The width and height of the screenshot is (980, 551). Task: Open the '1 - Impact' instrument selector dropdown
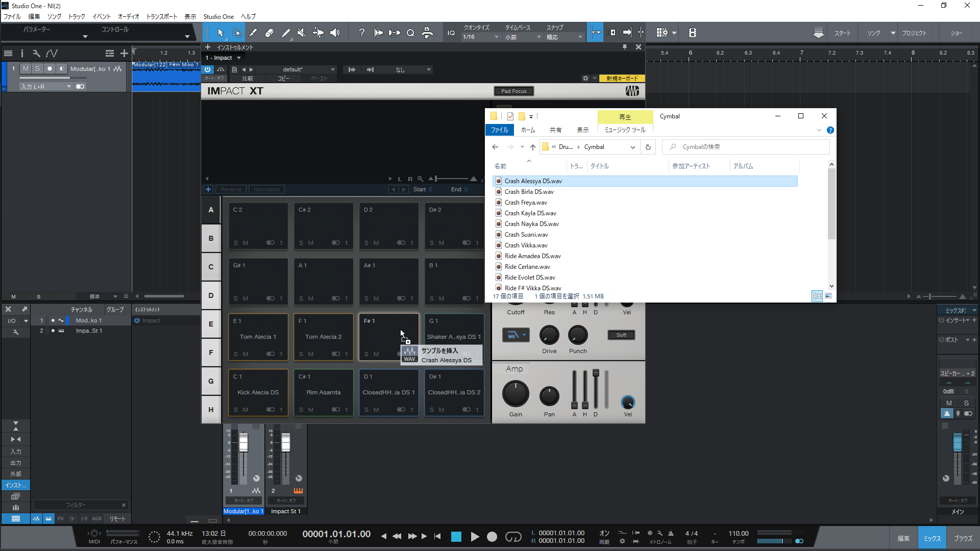coord(223,58)
